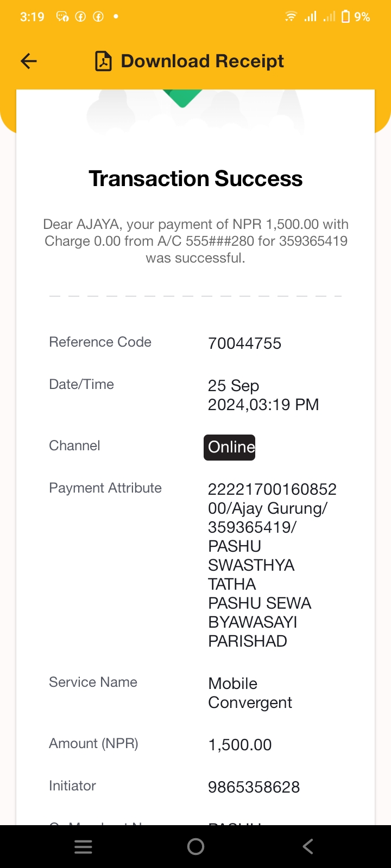Open the Android recent apps menu icon
This screenshot has height=868, width=391.
pyautogui.click(x=83, y=847)
